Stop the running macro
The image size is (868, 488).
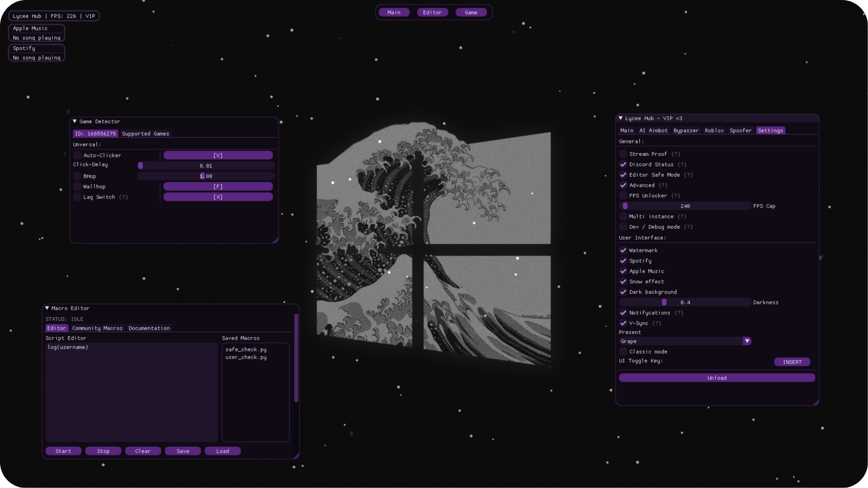[x=103, y=451]
